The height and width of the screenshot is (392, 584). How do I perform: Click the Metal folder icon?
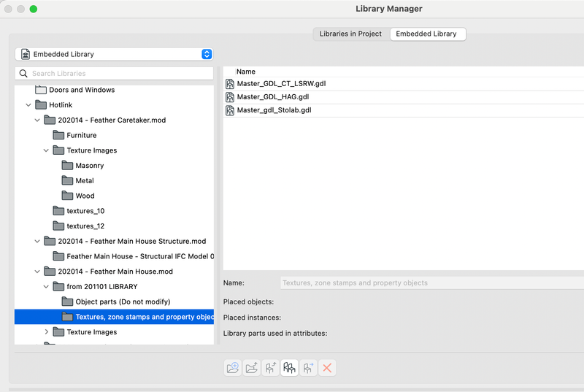(x=67, y=180)
